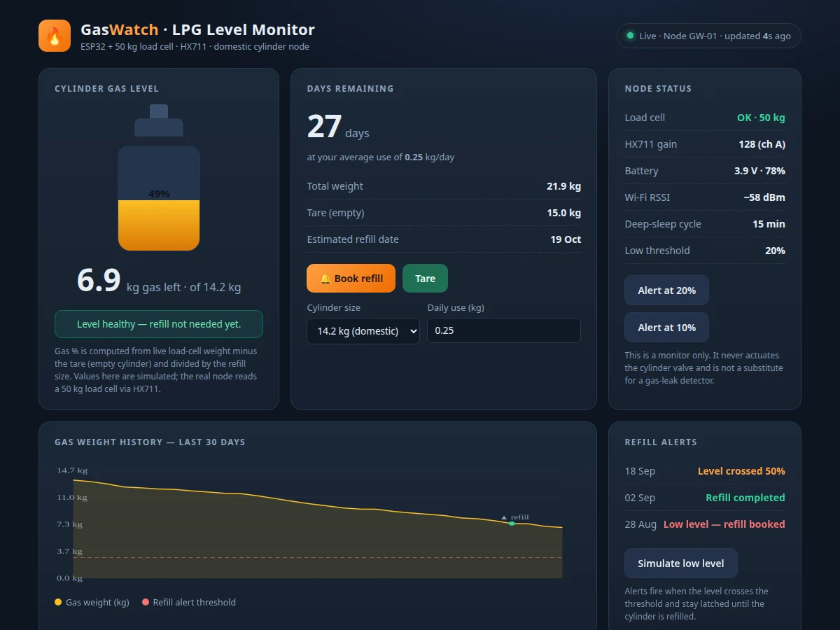The height and width of the screenshot is (630, 840).
Task: Click the green Tare button
Action: [x=425, y=279]
